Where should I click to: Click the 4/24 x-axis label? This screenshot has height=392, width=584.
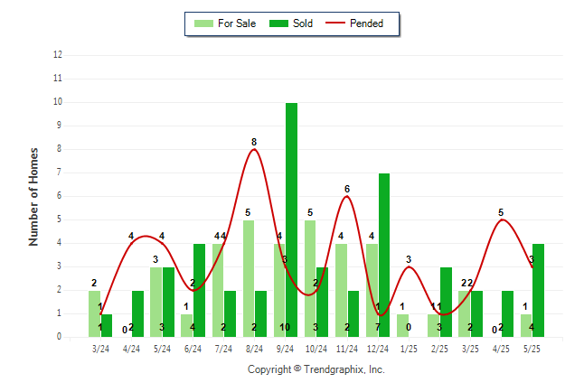(131, 349)
